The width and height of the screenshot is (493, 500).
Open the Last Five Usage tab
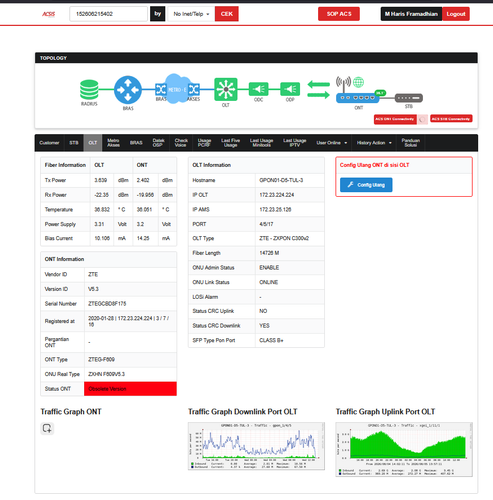point(230,143)
